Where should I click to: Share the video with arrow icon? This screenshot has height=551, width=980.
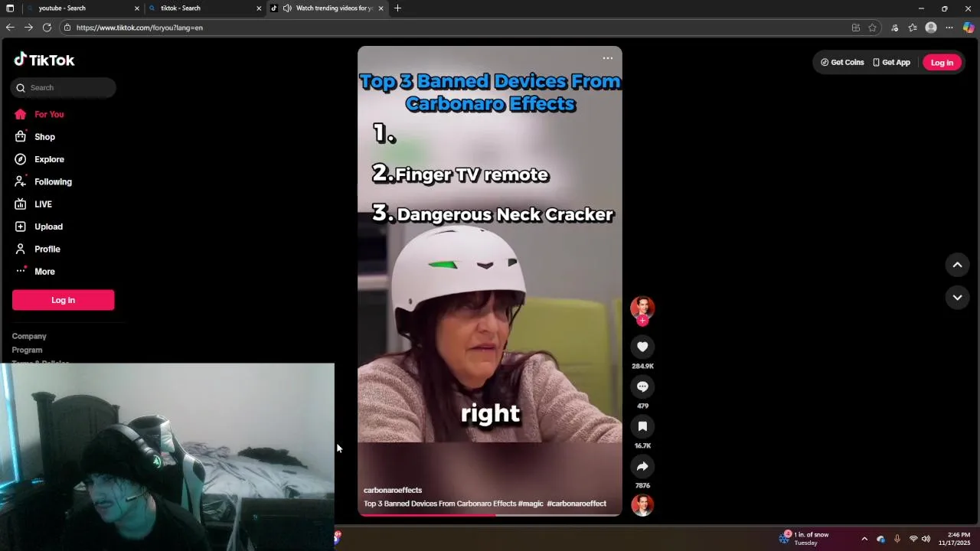[x=642, y=466]
